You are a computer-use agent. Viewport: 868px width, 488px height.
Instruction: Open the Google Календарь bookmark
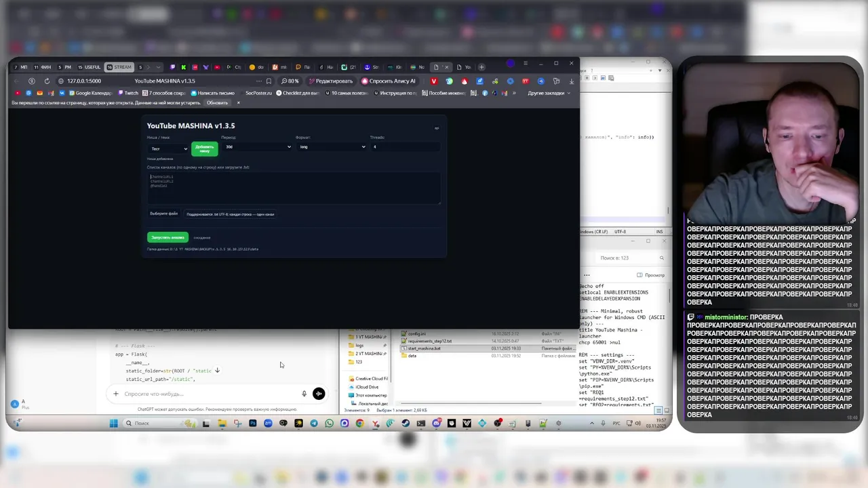pos(90,93)
